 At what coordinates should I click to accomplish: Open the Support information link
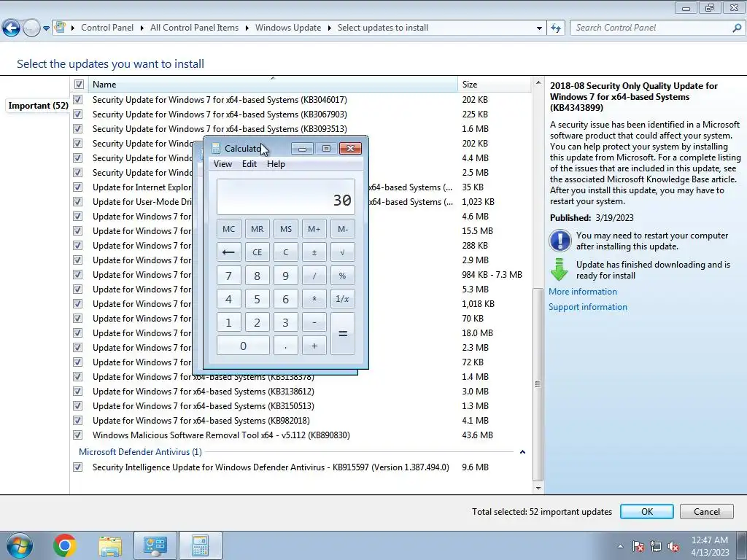tap(588, 307)
